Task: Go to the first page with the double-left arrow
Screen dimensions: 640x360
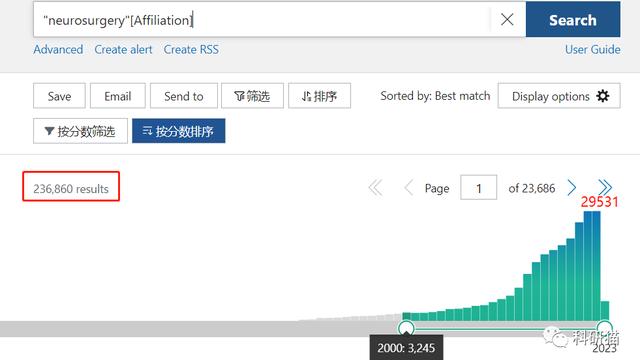Action: coord(376,188)
